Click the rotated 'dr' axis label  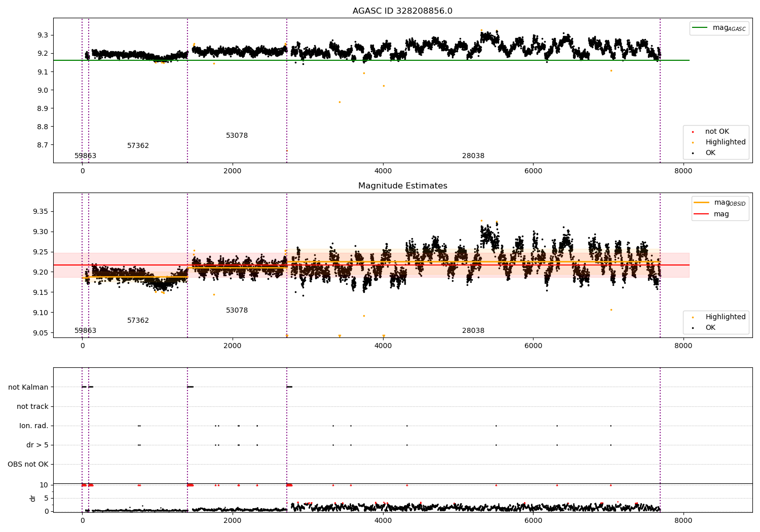tap(33, 498)
